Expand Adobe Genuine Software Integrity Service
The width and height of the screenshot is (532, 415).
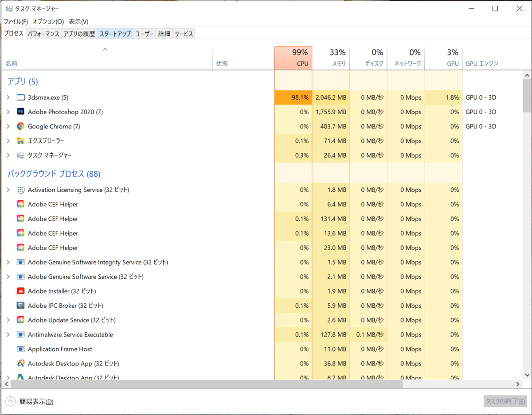click(8, 262)
